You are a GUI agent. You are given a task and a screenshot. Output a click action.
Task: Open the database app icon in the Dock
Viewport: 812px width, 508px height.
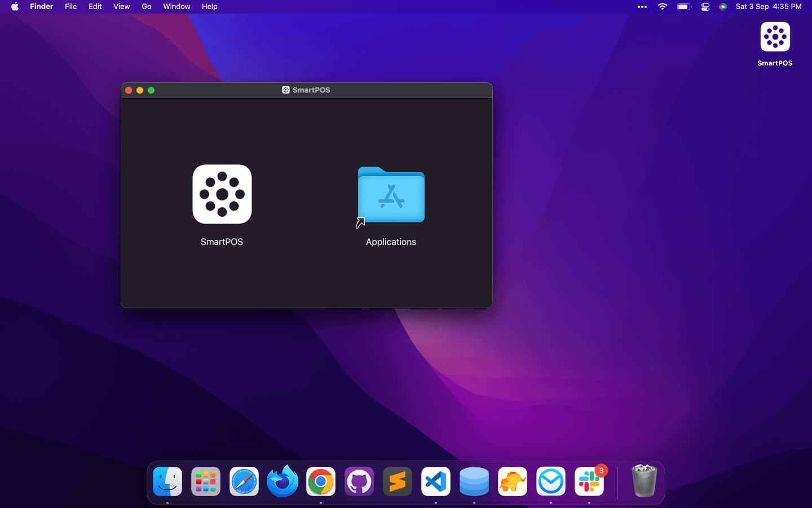pyautogui.click(x=474, y=481)
